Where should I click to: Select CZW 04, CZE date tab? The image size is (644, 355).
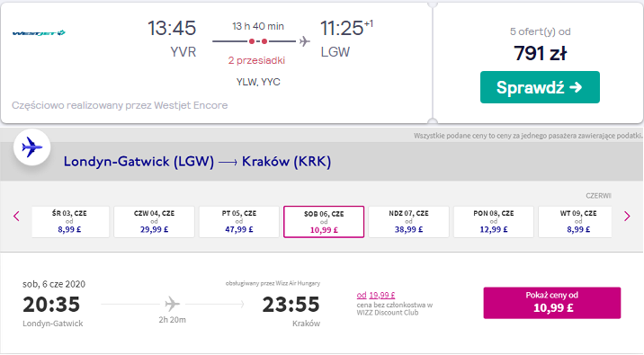154,222
